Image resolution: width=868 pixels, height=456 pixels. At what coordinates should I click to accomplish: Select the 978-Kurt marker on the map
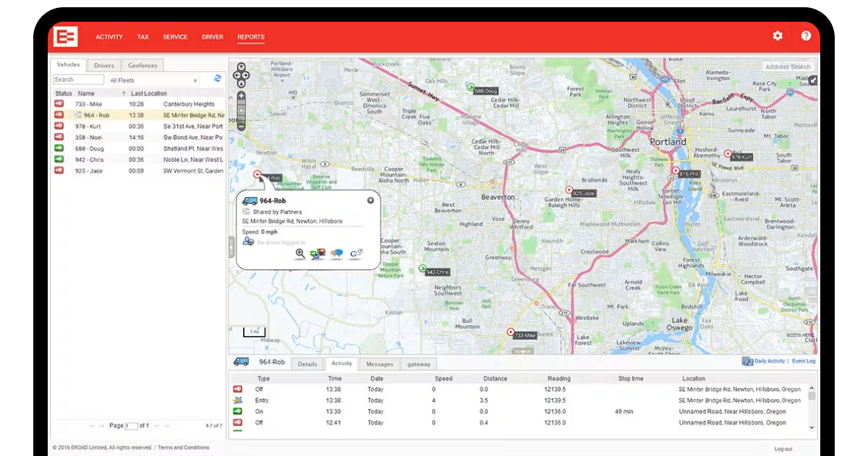(728, 153)
